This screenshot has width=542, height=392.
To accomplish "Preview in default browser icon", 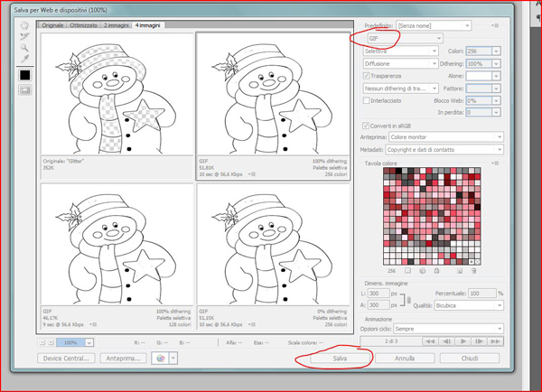I will pyautogui.click(x=160, y=358).
